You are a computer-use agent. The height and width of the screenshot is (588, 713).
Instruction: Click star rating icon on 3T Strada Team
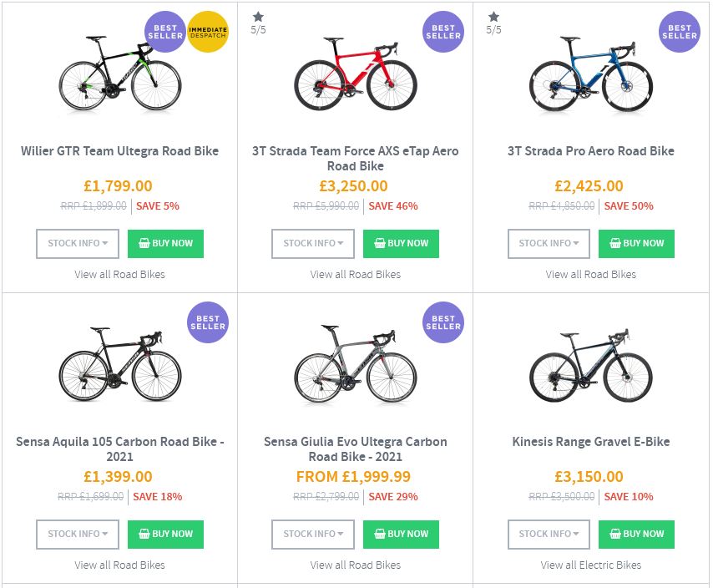click(259, 17)
